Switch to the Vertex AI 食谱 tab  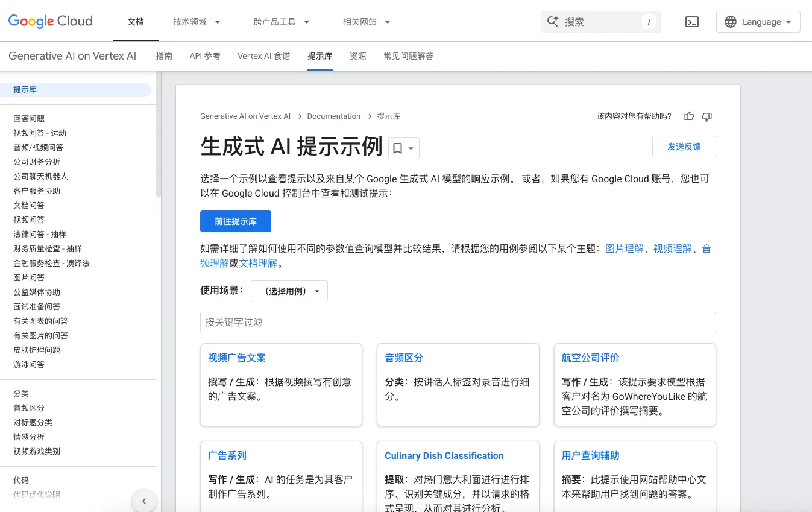(x=264, y=56)
